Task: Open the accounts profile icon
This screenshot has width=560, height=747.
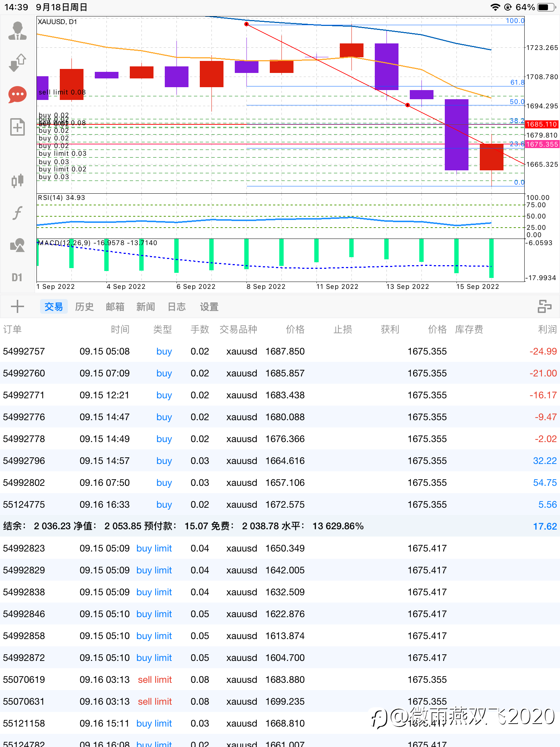Action: click(x=17, y=31)
